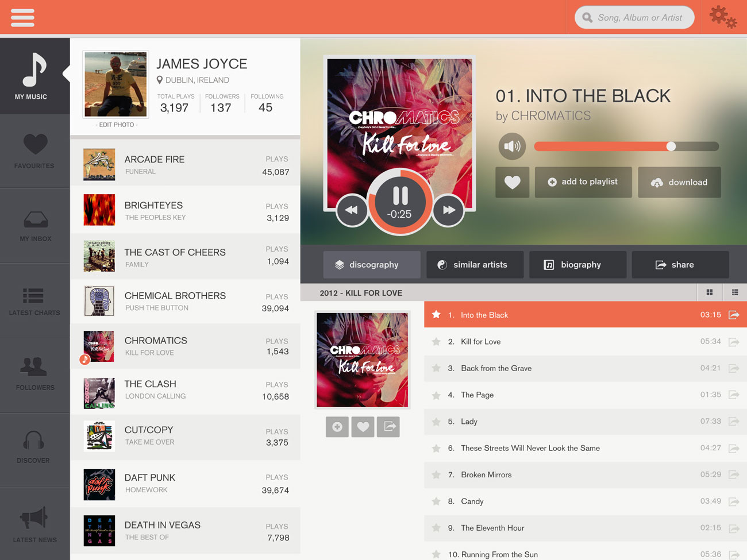Switch to discography tab
This screenshot has width=747, height=560.
click(x=372, y=265)
